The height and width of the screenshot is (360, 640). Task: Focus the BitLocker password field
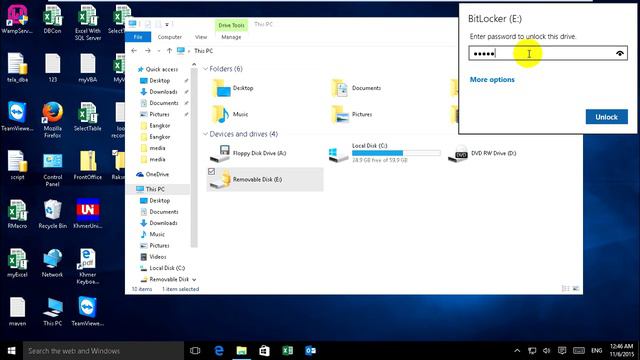coord(548,53)
